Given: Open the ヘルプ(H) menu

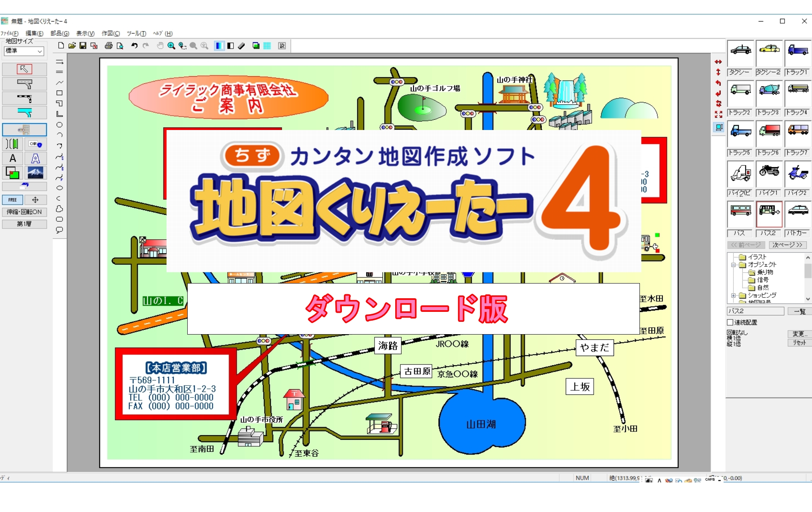Looking at the screenshot, I should [163, 33].
